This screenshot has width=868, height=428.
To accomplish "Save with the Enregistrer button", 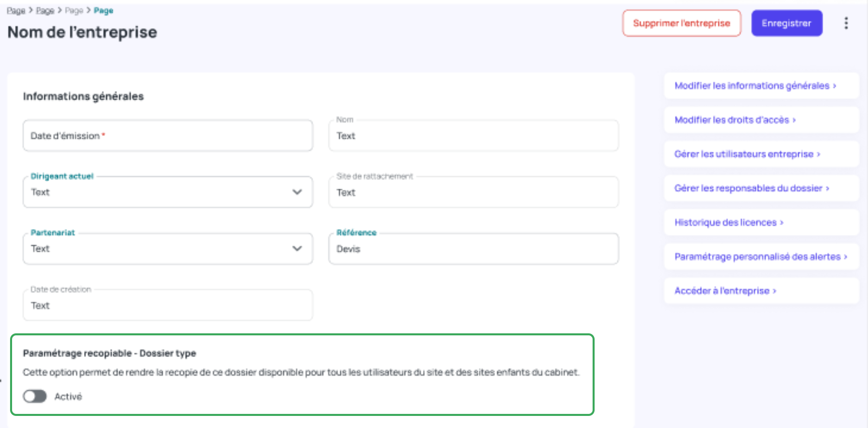I will (x=786, y=23).
